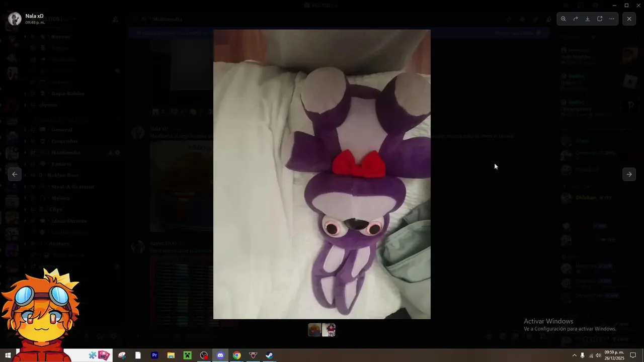Click the Discord taskbar icon

[220, 355]
